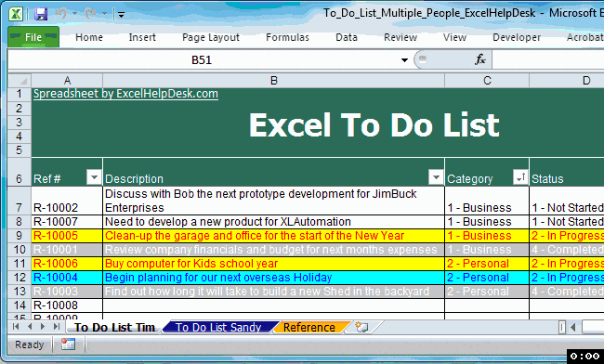Click 'Buy computer for Kids school year' cell

[x=273, y=264]
